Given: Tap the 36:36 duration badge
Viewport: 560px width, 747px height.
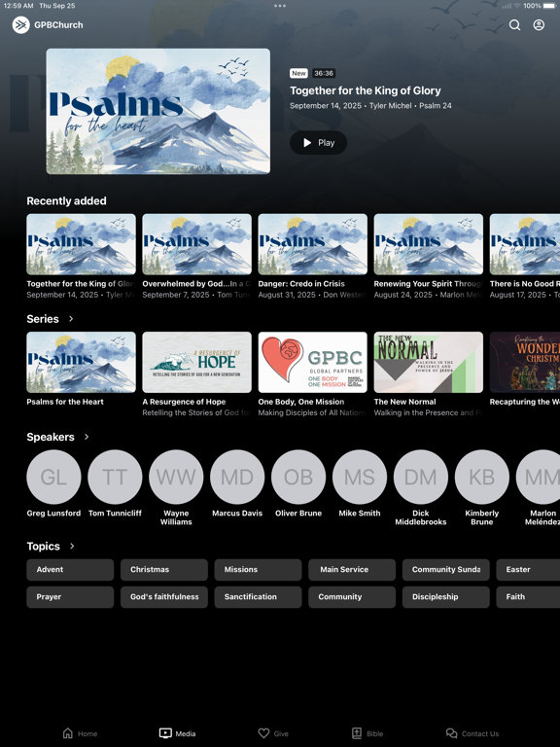Looking at the screenshot, I should (324, 73).
